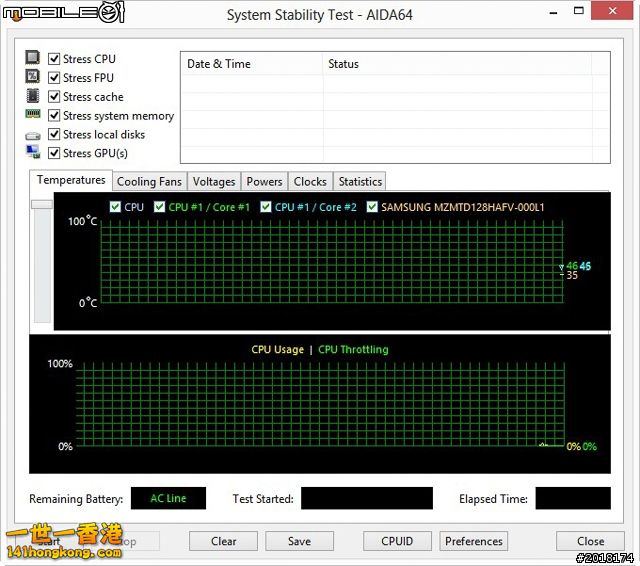Uncheck the Stress CPU checkbox
Viewport: 640px width, 566px height.
coord(54,59)
